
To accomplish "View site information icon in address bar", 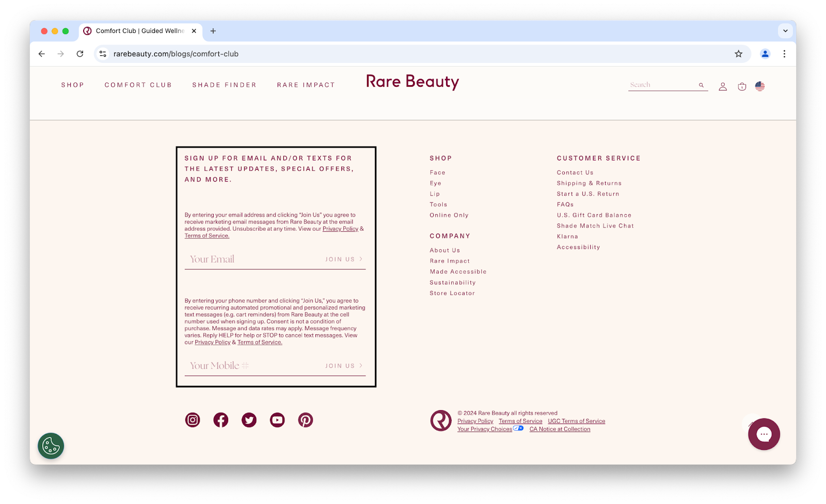I will coord(103,54).
